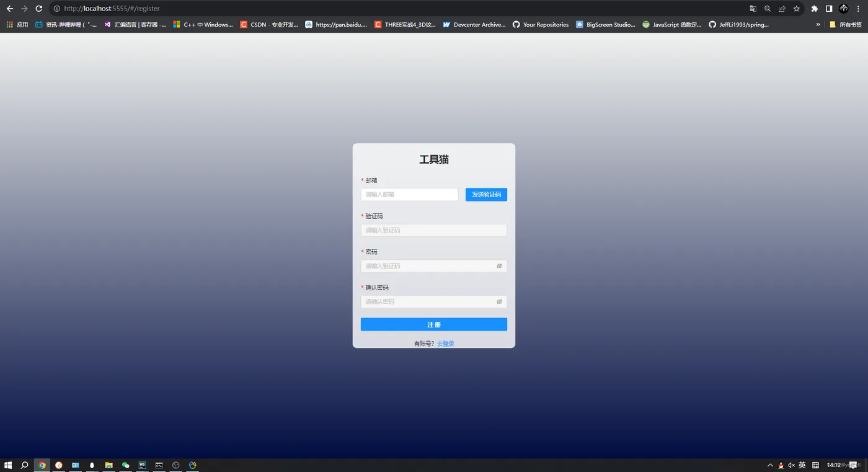Open WebStorm from the taskbar
This screenshot has height=472, width=868.
(143, 465)
